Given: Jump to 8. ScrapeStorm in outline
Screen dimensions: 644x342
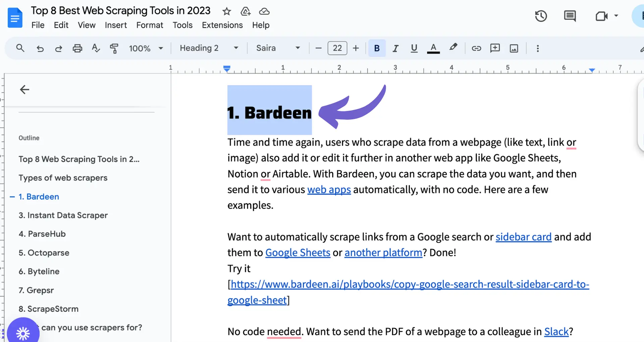Looking at the screenshot, I should coord(48,309).
